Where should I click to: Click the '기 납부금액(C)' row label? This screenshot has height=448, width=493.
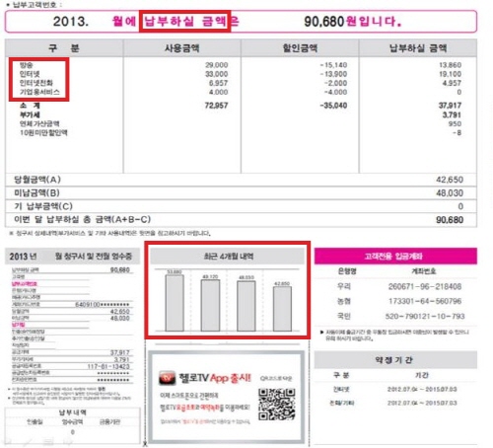(x=43, y=206)
